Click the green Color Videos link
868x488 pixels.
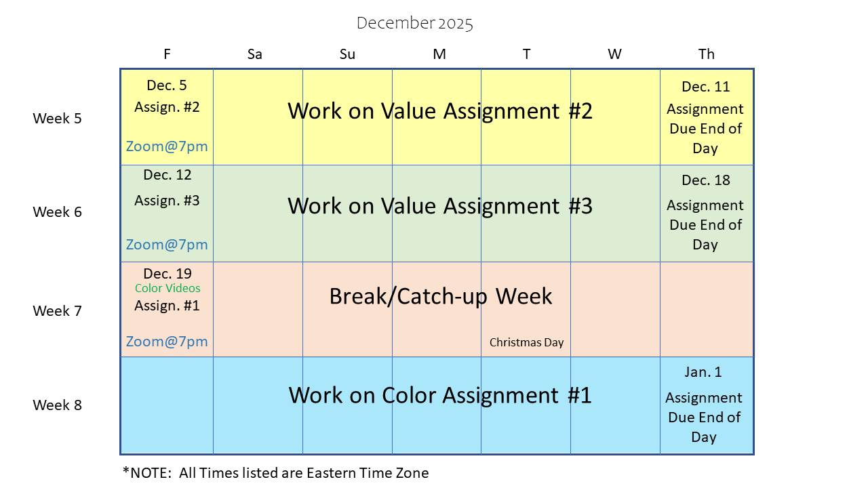click(x=167, y=288)
